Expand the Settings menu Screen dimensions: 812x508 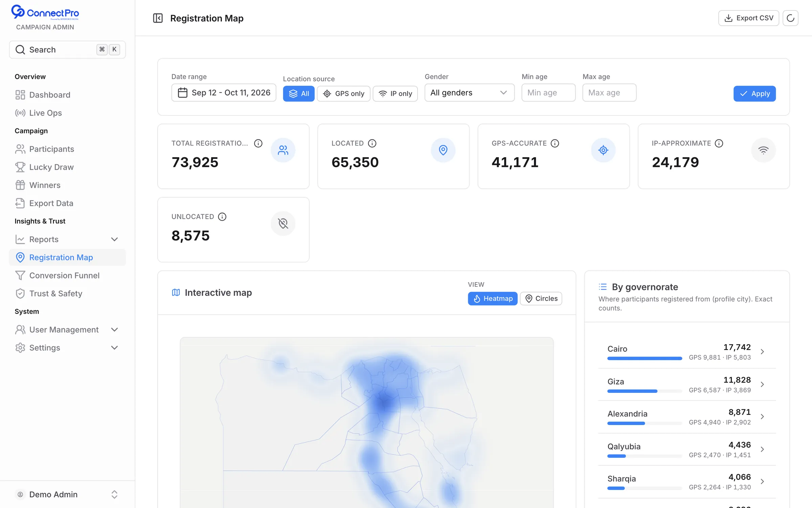tap(67, 347)
